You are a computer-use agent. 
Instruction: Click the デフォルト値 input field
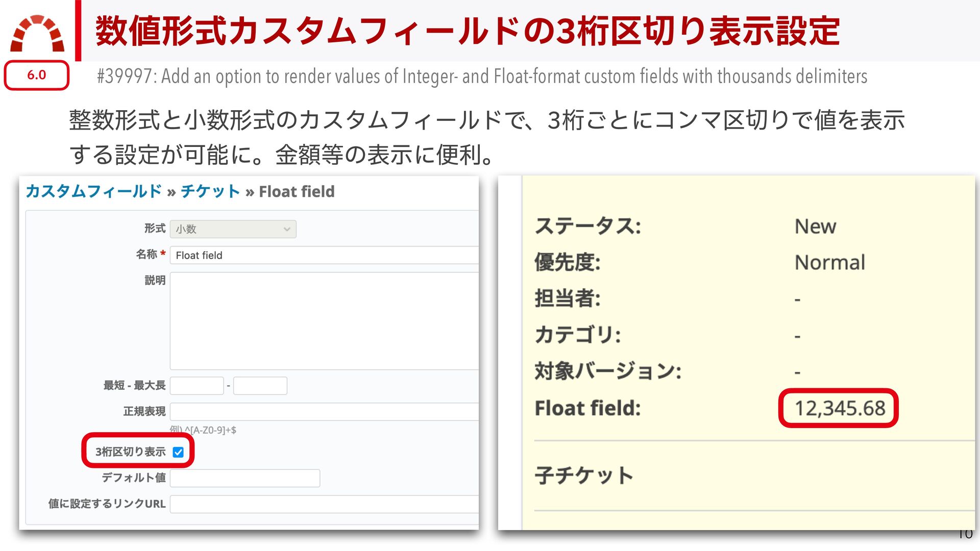click(245, 478)
